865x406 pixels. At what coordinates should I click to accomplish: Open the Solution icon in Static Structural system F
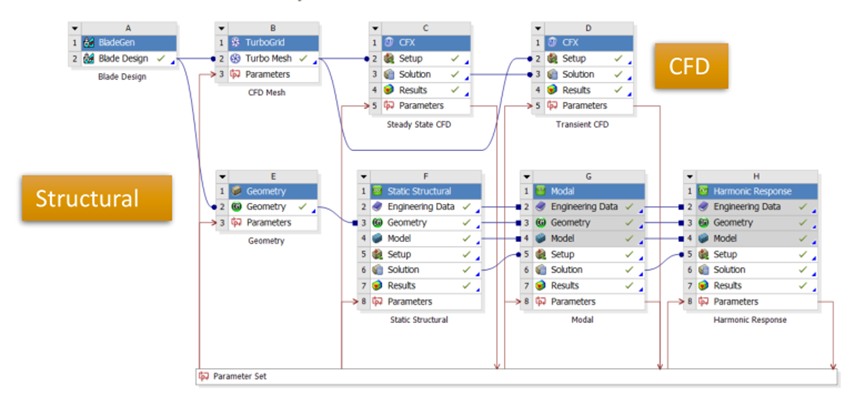pyautogui.click(x=377, y=270)
